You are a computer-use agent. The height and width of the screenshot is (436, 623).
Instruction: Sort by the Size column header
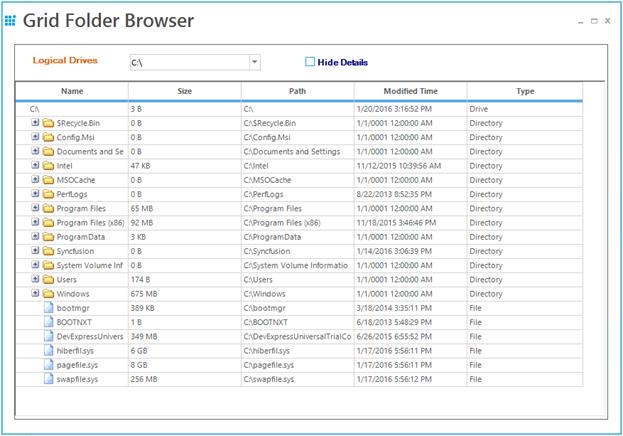[x=185, y=91]
